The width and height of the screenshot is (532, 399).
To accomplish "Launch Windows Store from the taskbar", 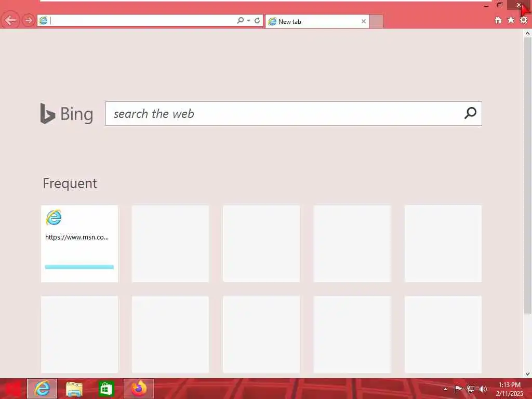I will tap(106, 389).
